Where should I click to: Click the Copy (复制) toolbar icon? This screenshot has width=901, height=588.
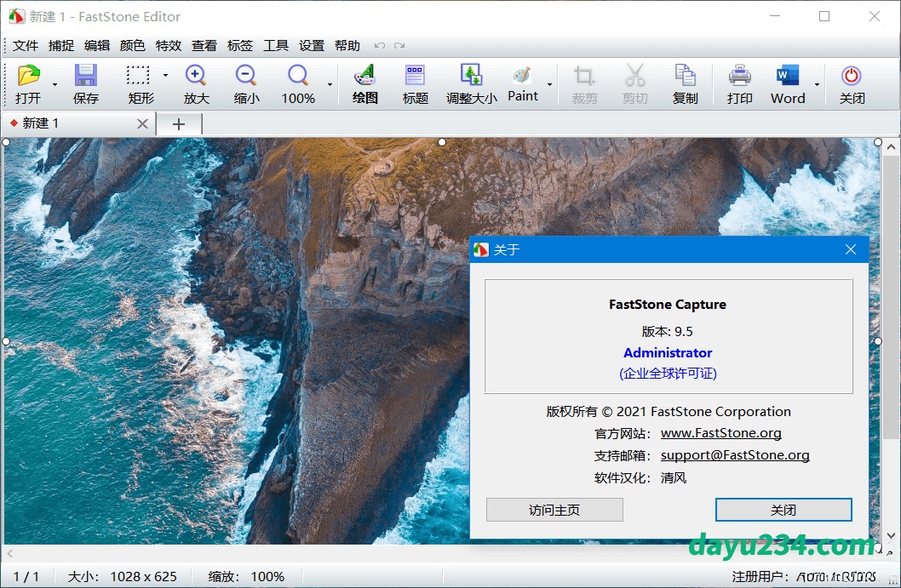[x=685, y=77]
